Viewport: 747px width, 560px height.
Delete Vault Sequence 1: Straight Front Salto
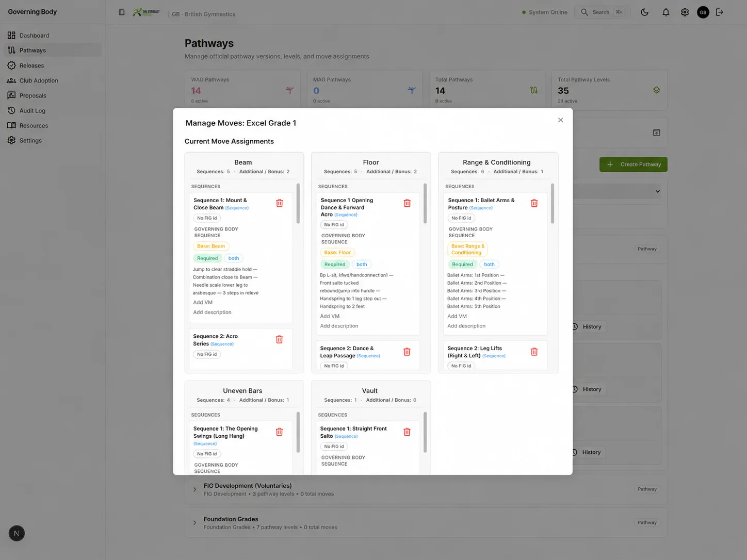point(407,432)
